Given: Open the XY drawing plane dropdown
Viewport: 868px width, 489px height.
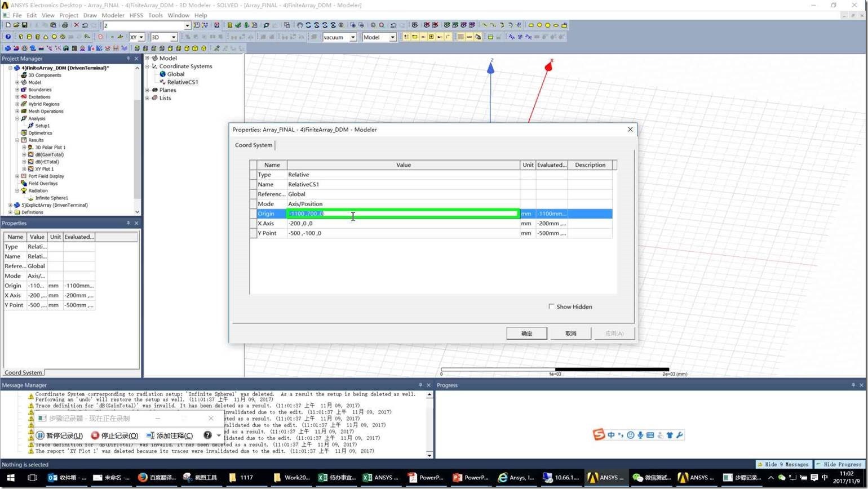Looking at the screenshot, I should point(141,37).
